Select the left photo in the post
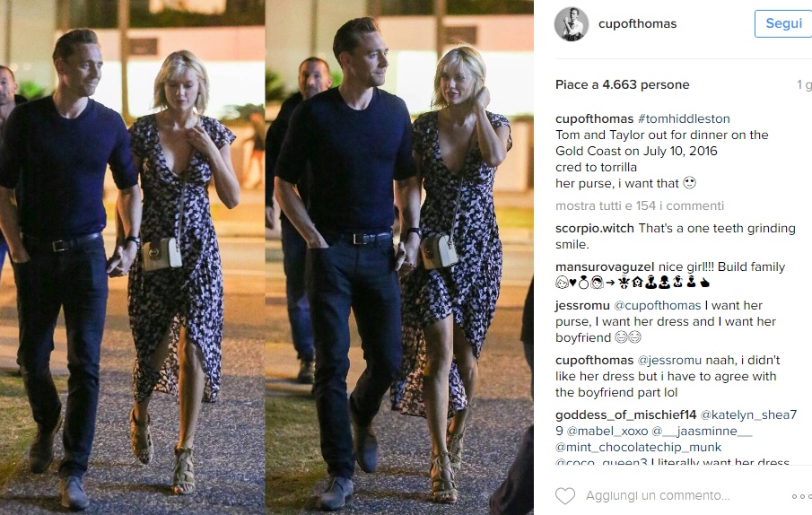The image size is (812, 515). click(x=132, y=257)
